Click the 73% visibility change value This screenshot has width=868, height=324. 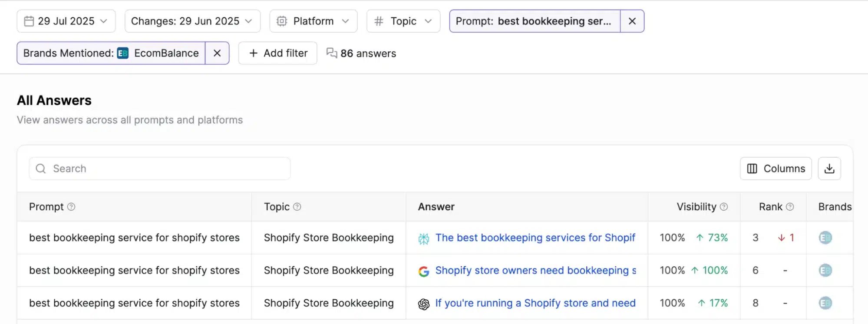tap(712, 238)
